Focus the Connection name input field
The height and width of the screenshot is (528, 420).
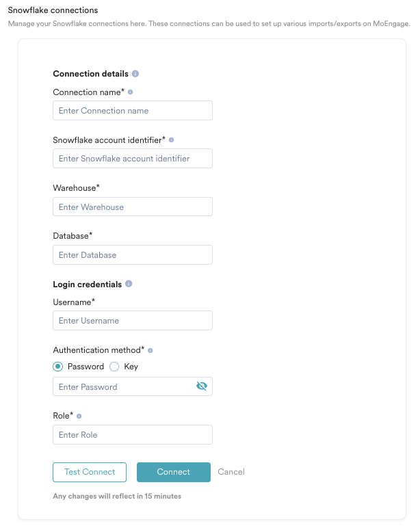133,111
